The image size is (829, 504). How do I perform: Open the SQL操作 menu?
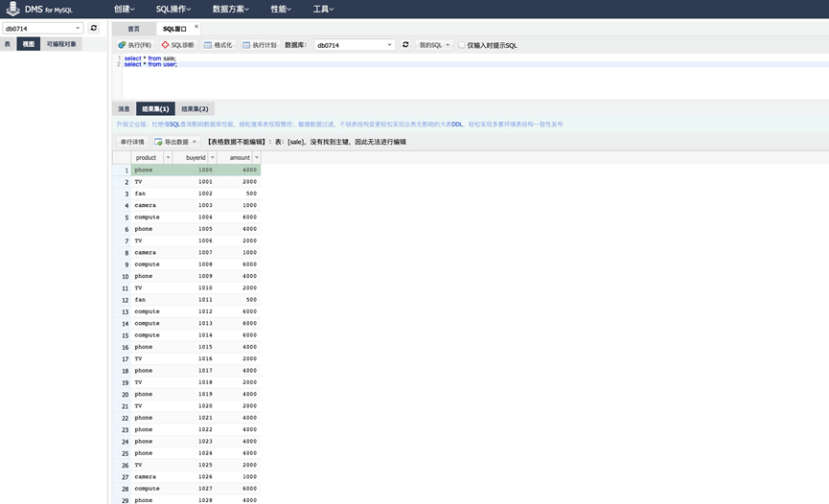(x=173, y=9)
